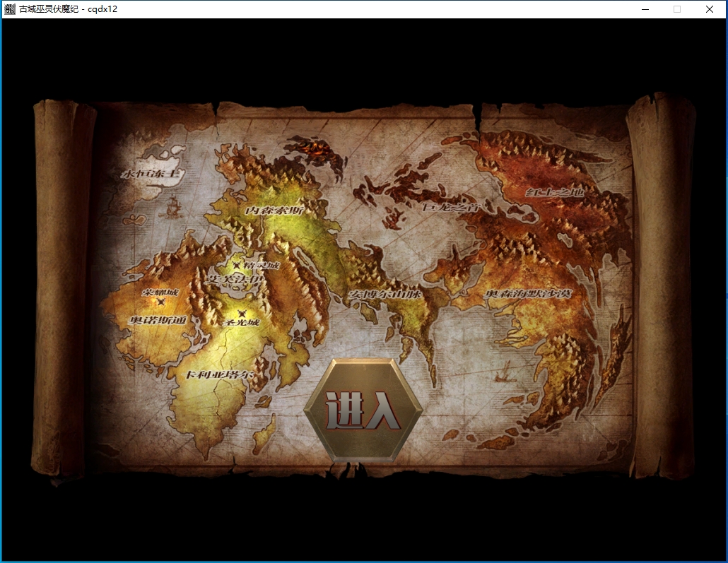This screenshot has height=563, width=728.
Task: Click the 奥诺斯通 region label
Action: (x=158, y=320)
